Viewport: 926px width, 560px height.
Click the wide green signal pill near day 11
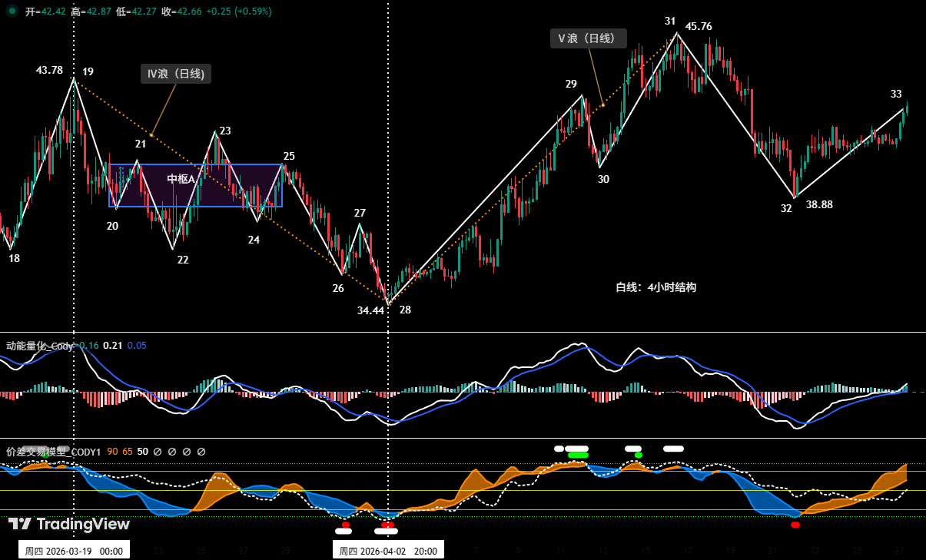[578, 455]
